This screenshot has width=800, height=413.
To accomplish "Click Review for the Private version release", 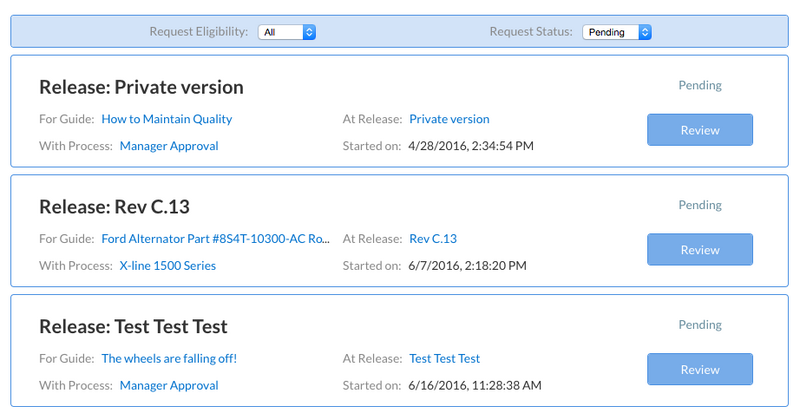I will click(x=699, y=130).
